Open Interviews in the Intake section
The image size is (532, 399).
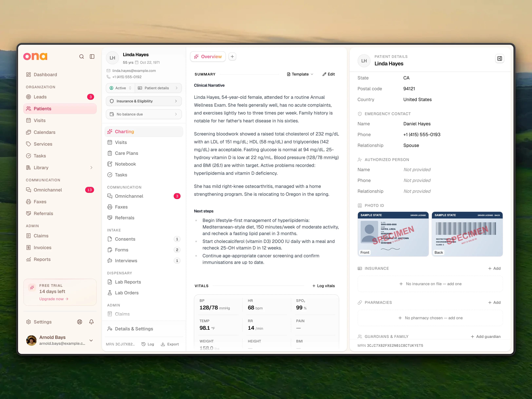click(x=144, y=261)
